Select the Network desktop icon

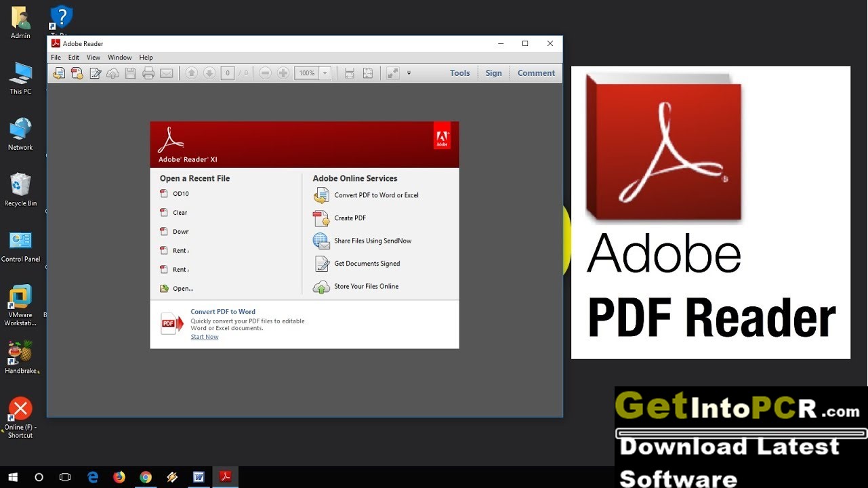click(x=20, y=134)
